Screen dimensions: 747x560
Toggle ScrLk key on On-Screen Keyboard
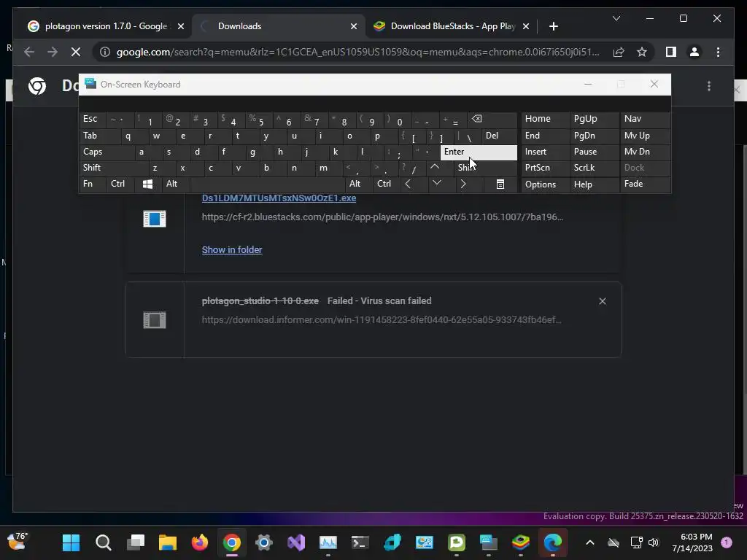(x=594, y=168)
